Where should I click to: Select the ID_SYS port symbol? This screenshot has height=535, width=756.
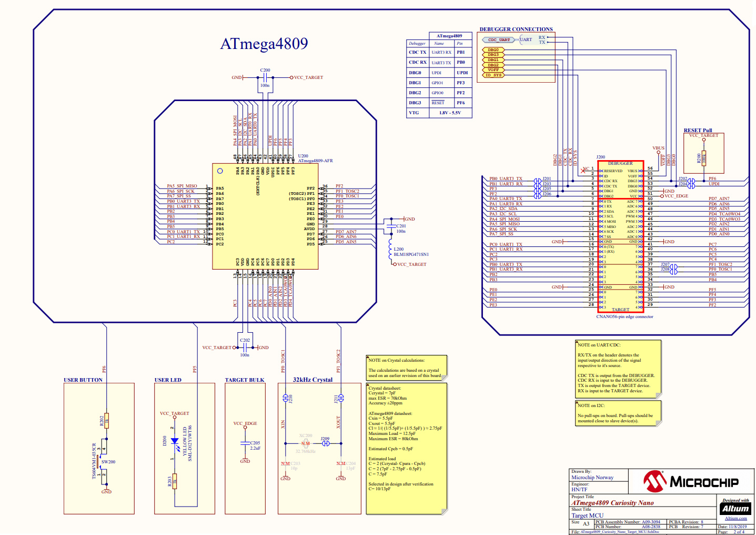click(492, 75)
